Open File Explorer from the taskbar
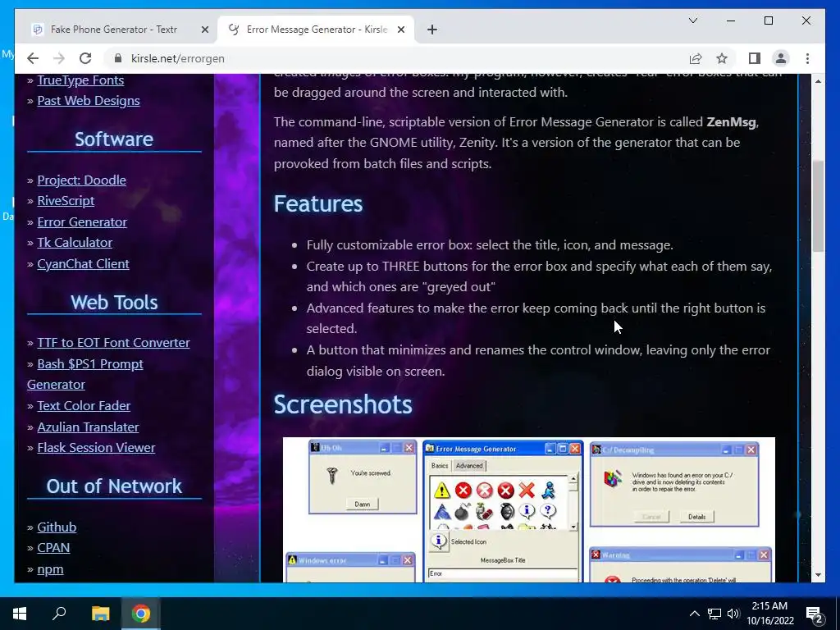This screenshot has width=840, height=630. (x=100, y=614)
